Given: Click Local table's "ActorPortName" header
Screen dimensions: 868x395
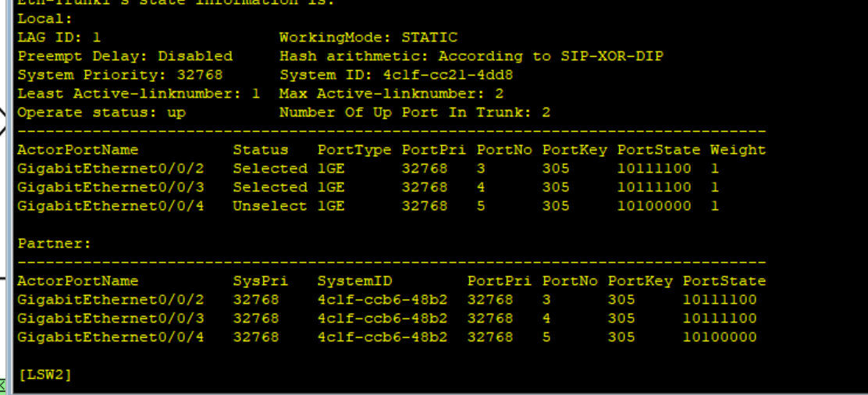Looking at the screenshot, I should pos(77,150).
